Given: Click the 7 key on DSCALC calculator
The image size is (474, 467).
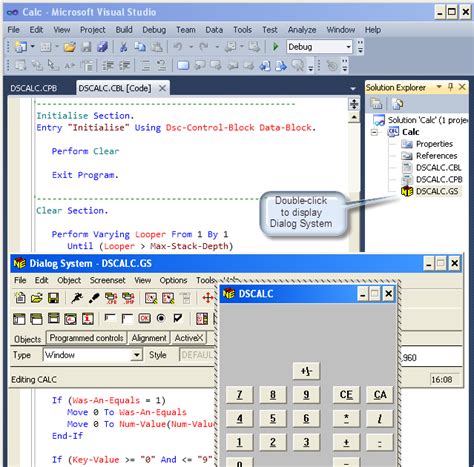Looking at the screenshot, I should (239, 395).
